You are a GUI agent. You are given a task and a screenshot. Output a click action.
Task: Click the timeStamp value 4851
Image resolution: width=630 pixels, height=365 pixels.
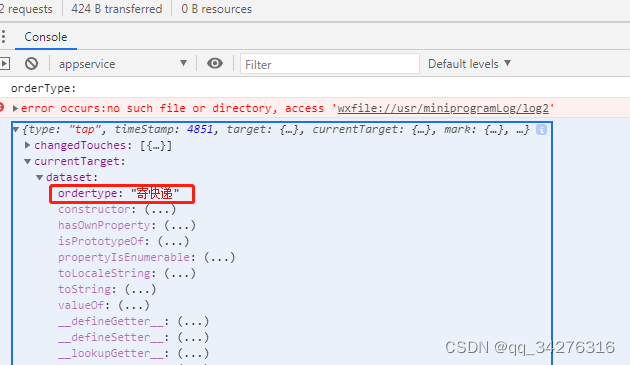click(x=200, y=129)
